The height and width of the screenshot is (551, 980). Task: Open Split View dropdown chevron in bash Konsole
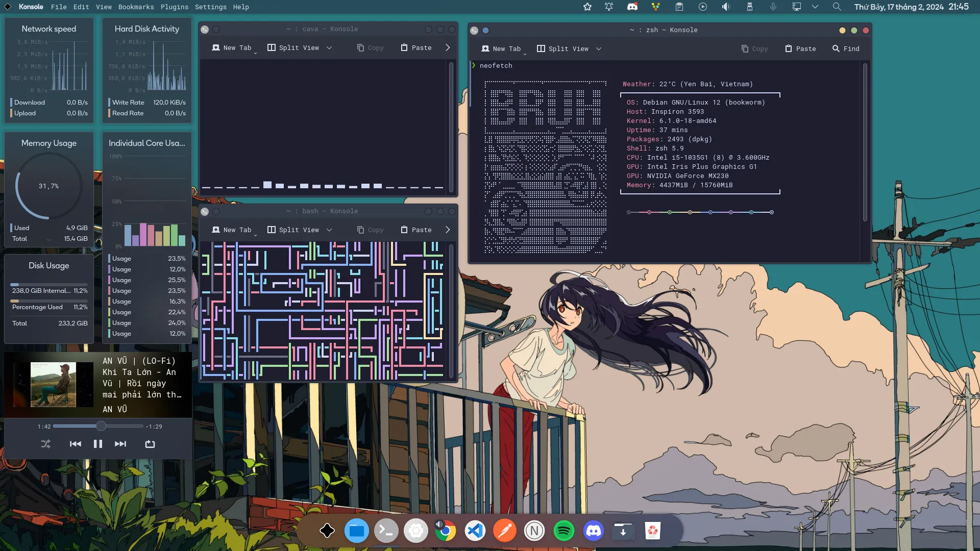tap(329, 230)
